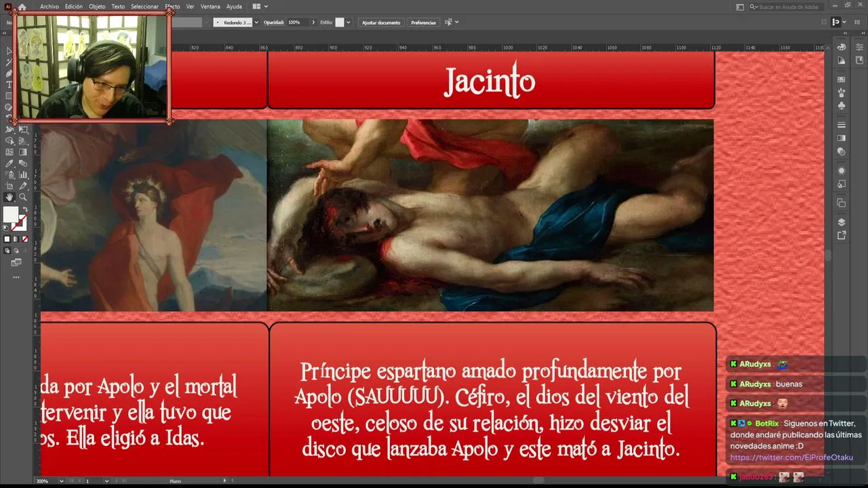Select the Mesh tool

(x=9, y=152)
